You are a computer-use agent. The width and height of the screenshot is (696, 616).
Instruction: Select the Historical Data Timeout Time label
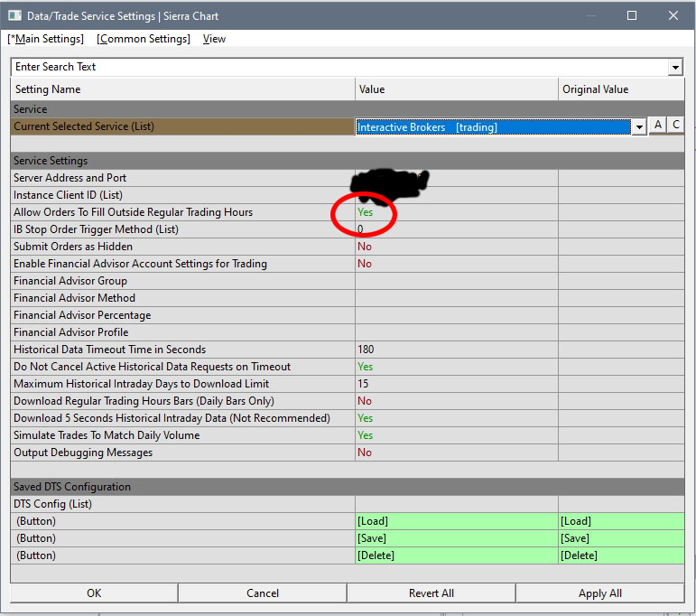click(109, 350)
